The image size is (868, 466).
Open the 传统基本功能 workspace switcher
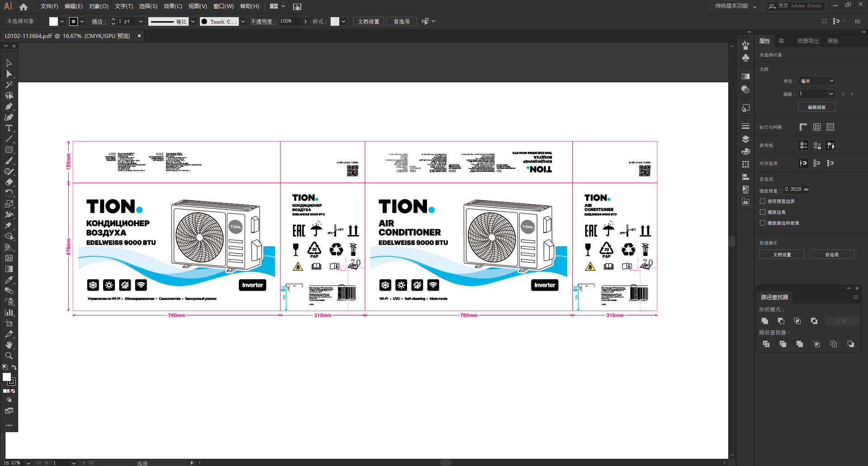pos(735,6)
